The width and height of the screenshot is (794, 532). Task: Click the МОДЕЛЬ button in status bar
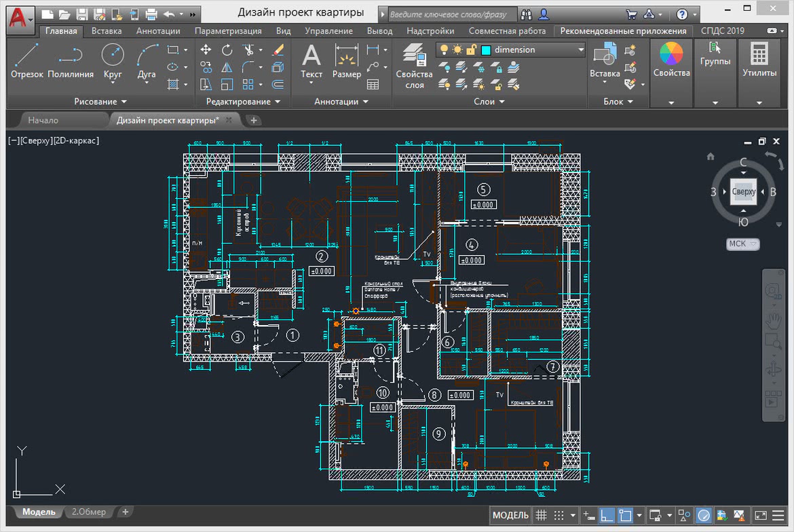[x=510, y=515]
